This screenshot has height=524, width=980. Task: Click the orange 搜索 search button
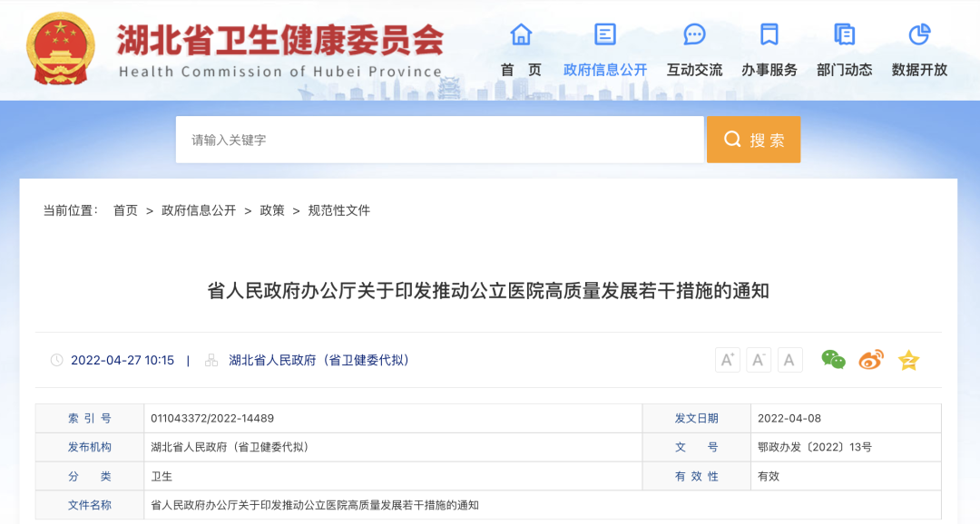[x=753, y=139]
